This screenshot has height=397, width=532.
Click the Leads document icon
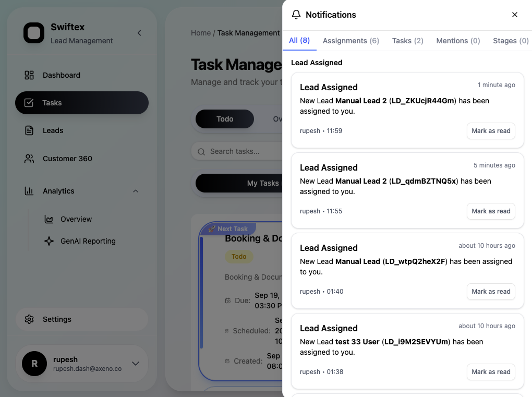coord(29,130)
